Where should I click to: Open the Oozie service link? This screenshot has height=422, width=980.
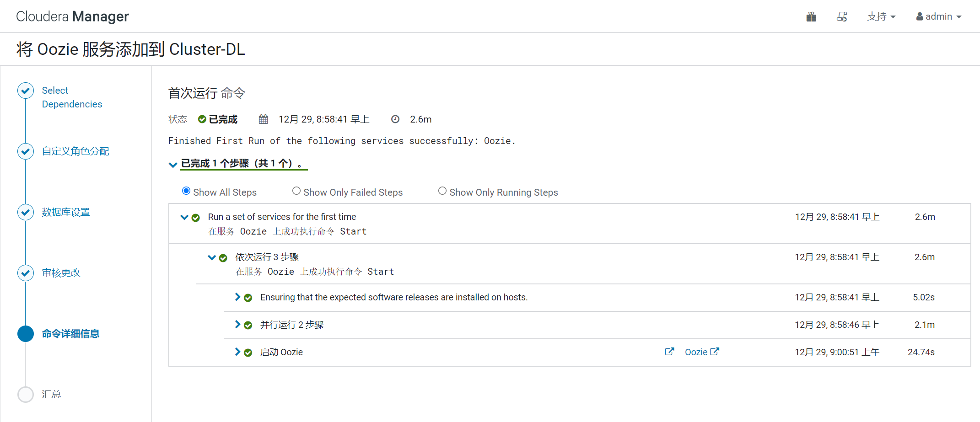pos(702,352)
